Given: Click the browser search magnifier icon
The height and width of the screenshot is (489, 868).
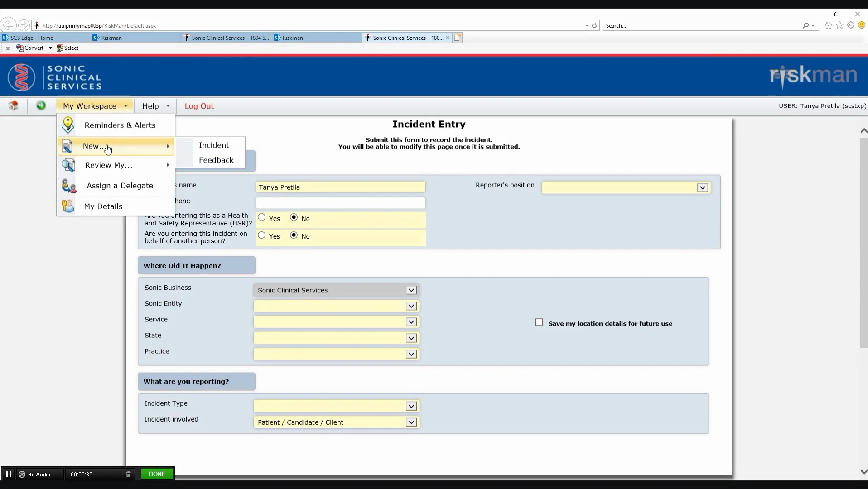Looking at the screenshot, I should click(x=805, y=25).
